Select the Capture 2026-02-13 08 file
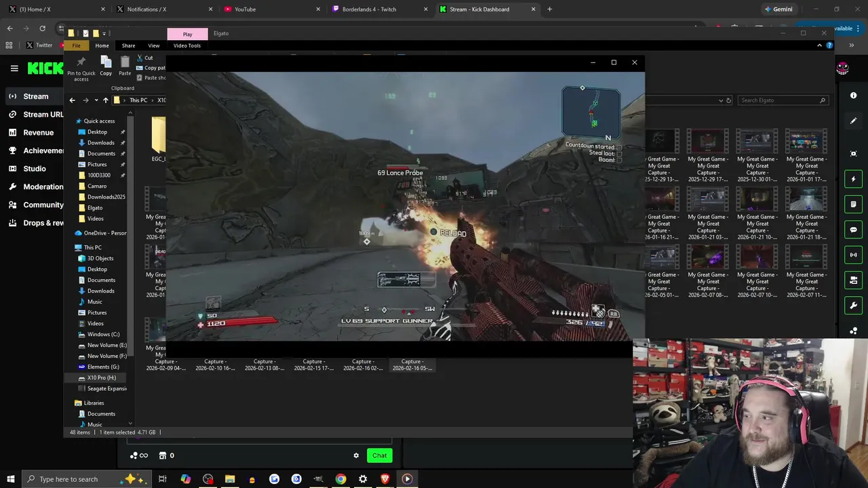This screenshot has width=868, height=488. click(264, 365)
